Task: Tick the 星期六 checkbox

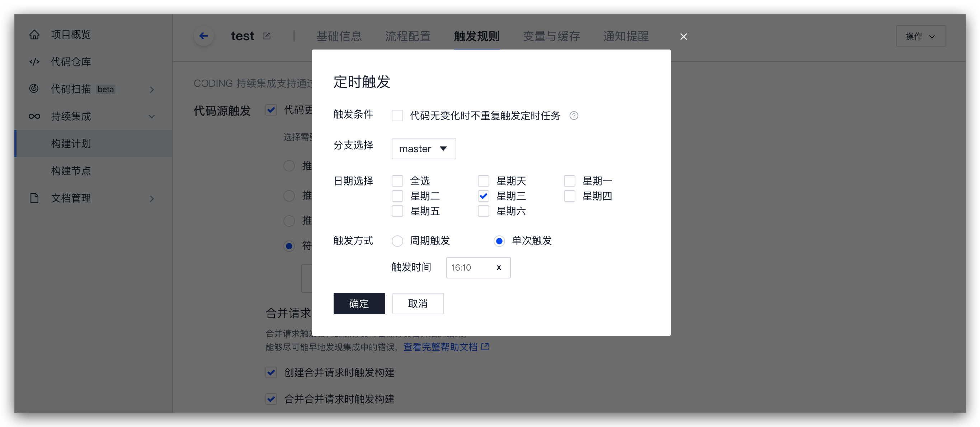Action: [483, 211]
